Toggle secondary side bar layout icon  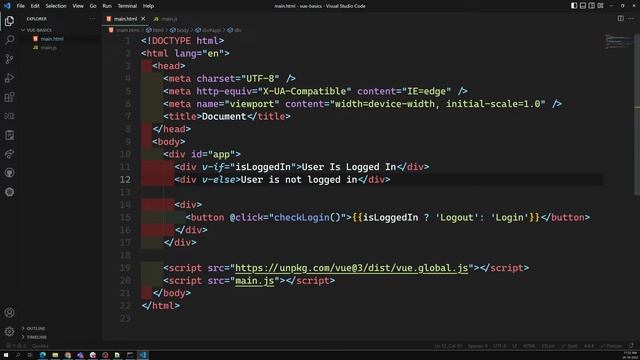591,6
